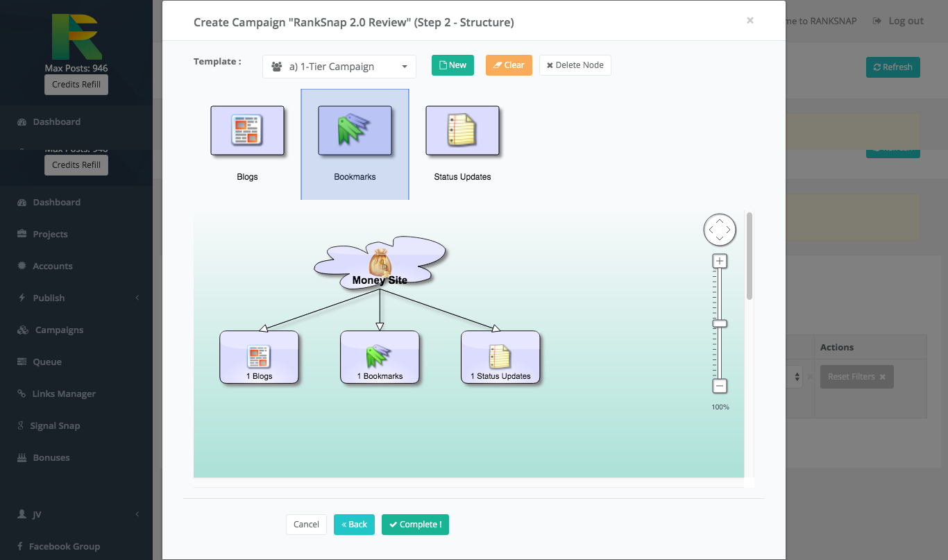Click the orange Clear button
The width and height of the screenshot is (948, 560).
pyautogui.click(x=509, y=65)
